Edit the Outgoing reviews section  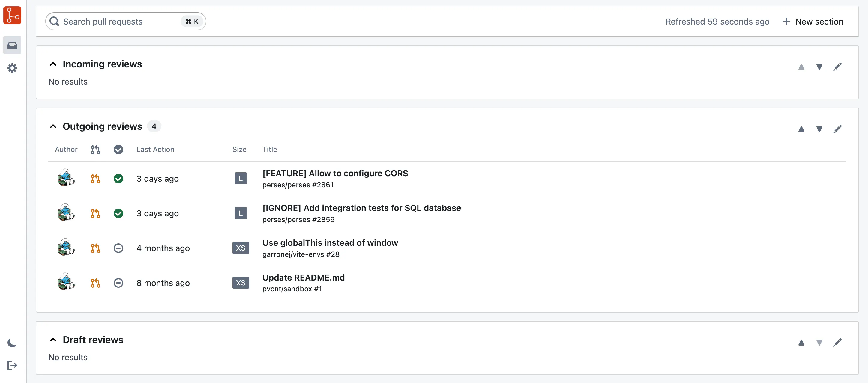(837, 129)
